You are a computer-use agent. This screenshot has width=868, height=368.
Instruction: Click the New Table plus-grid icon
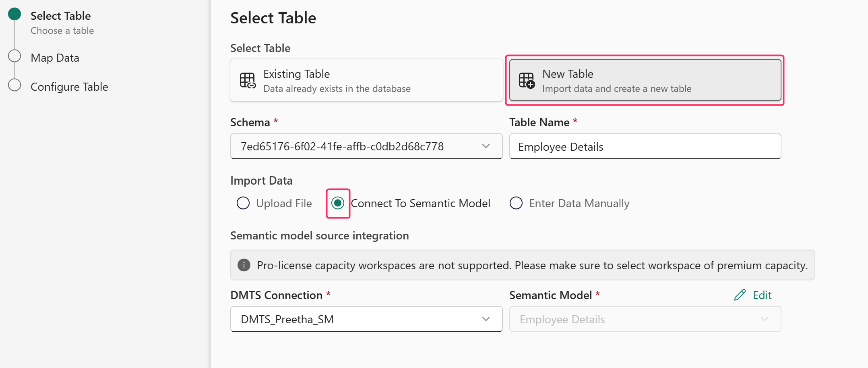(527, 81)
